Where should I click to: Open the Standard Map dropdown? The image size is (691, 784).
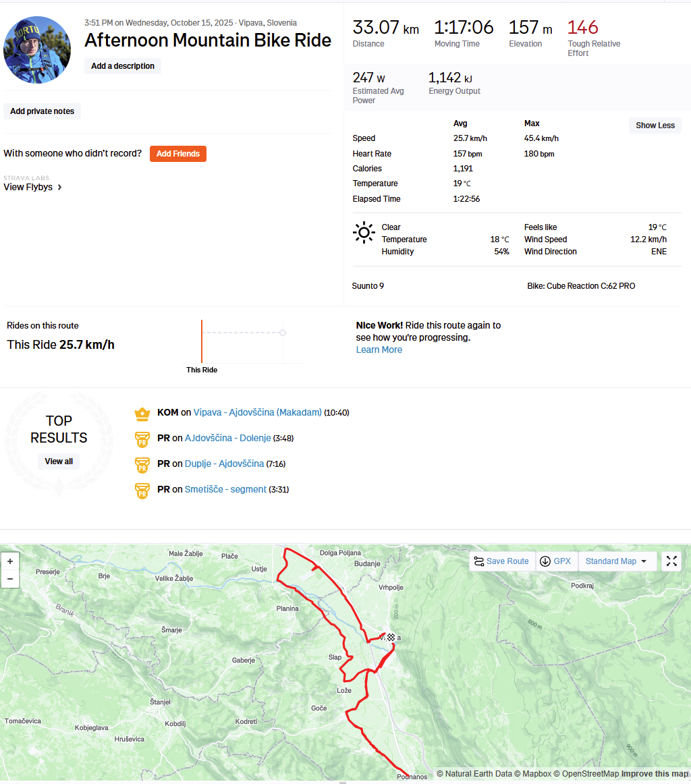click(x=616, y=561)
